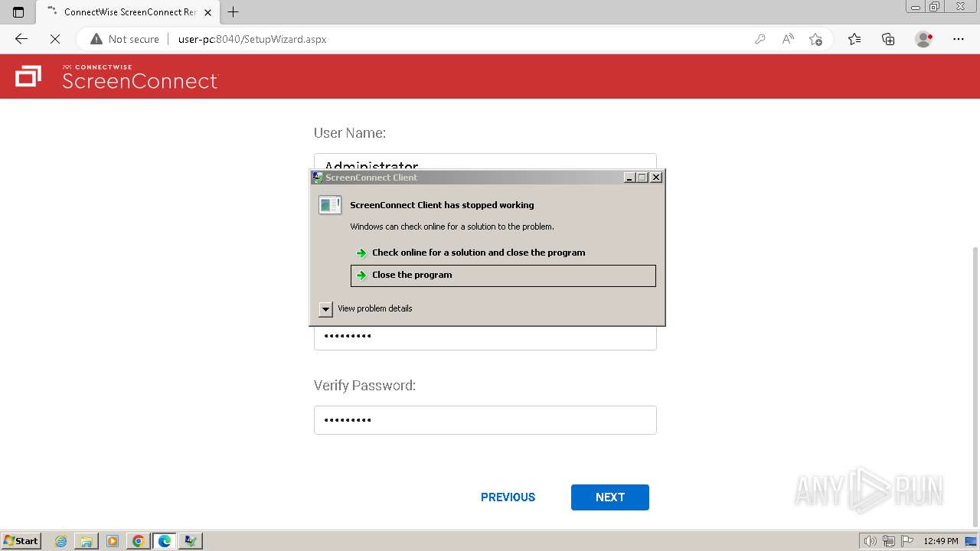The width and height of the screenshot is (980, 551).
Task: Open Action Center flag icon
Action: tap(908, 541)
